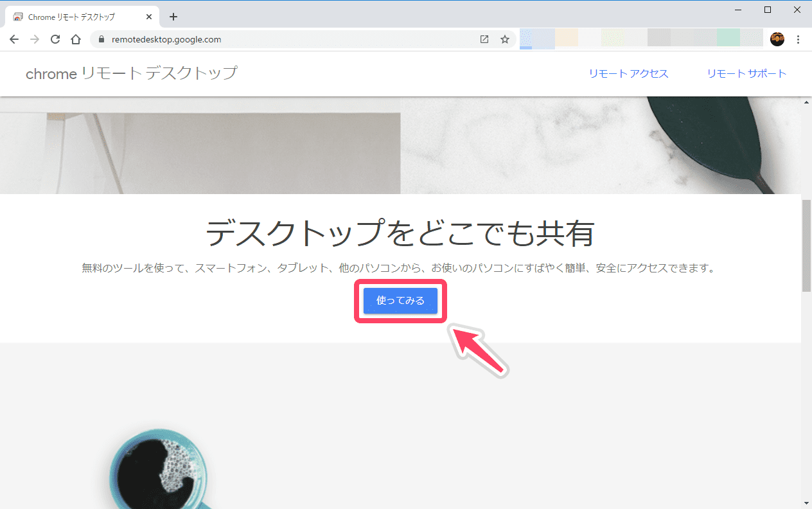View site info via lock icon
This screenshot has height=509, width=812.
(101, 39)
